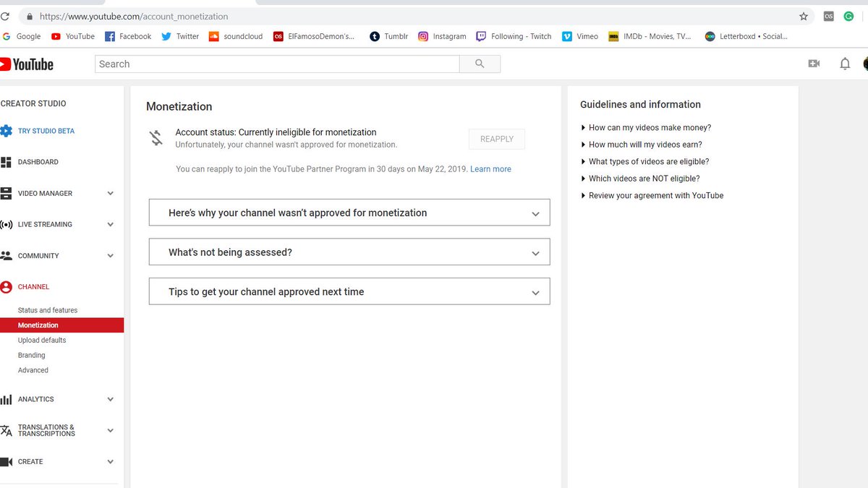Expand "Which videos are NOT eligible?"
This screenshot has height=488, width=868.
coord(640,179)
